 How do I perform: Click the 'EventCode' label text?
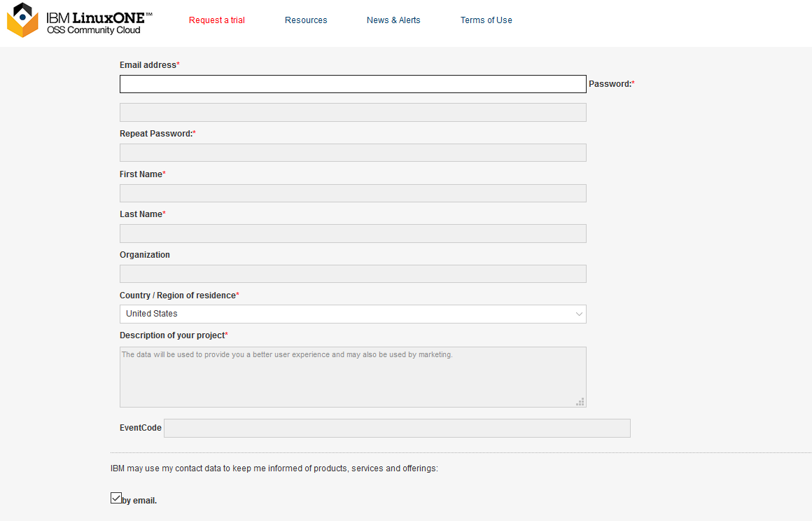click(140, 428)
